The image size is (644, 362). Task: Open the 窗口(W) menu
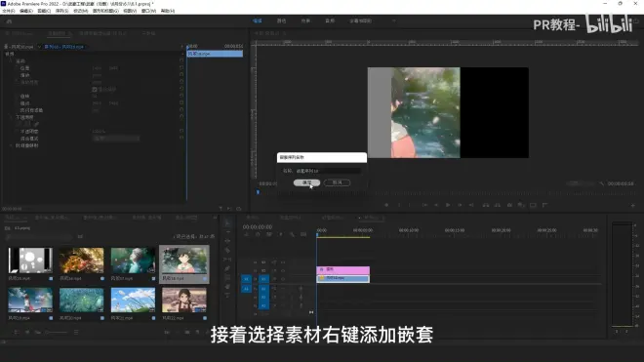(148, 11)
